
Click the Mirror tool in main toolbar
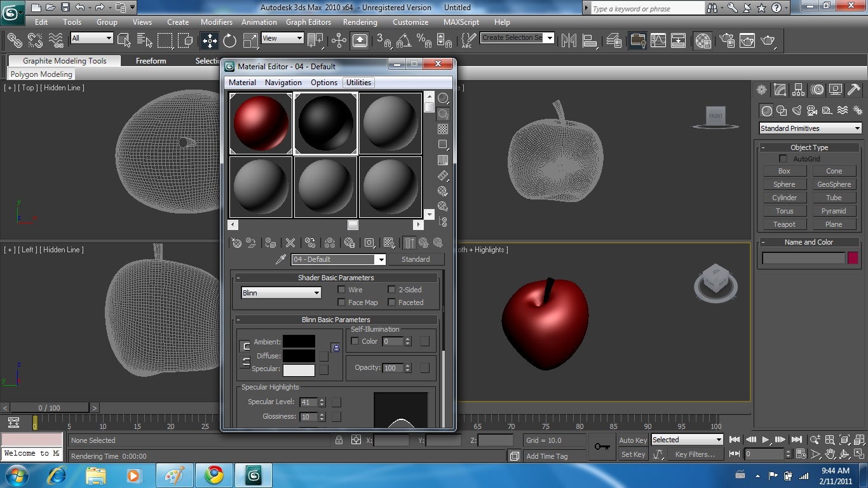tap(569, 41)
